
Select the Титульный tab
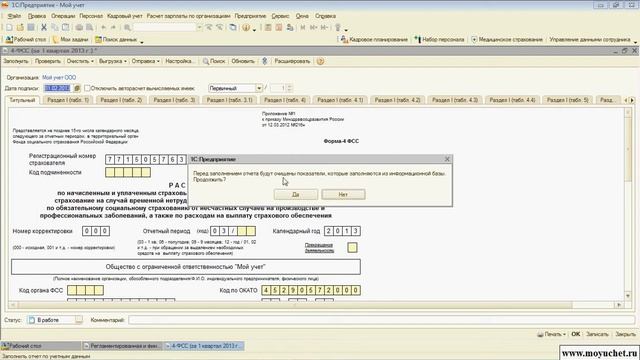pos(22,100)
